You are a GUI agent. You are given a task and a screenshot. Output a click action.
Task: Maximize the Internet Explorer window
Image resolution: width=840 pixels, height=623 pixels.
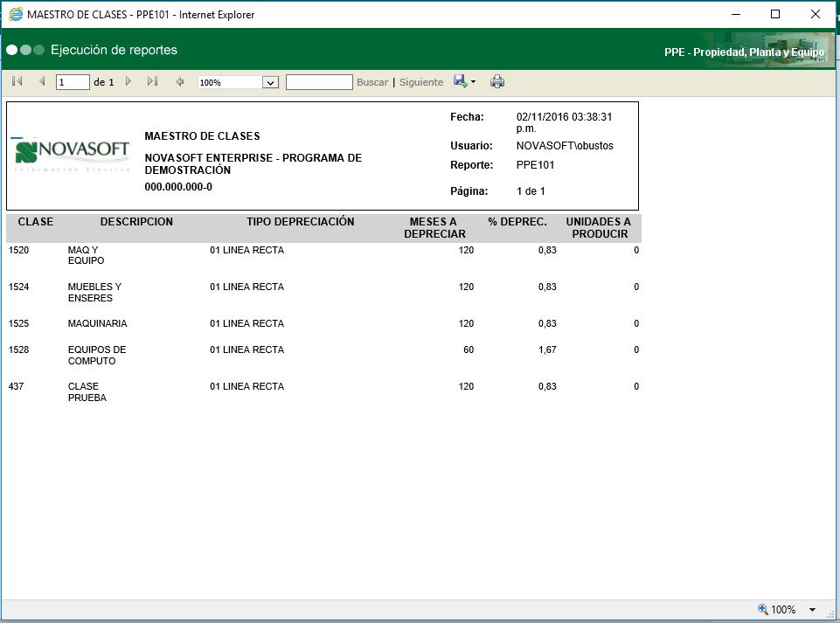774,14
